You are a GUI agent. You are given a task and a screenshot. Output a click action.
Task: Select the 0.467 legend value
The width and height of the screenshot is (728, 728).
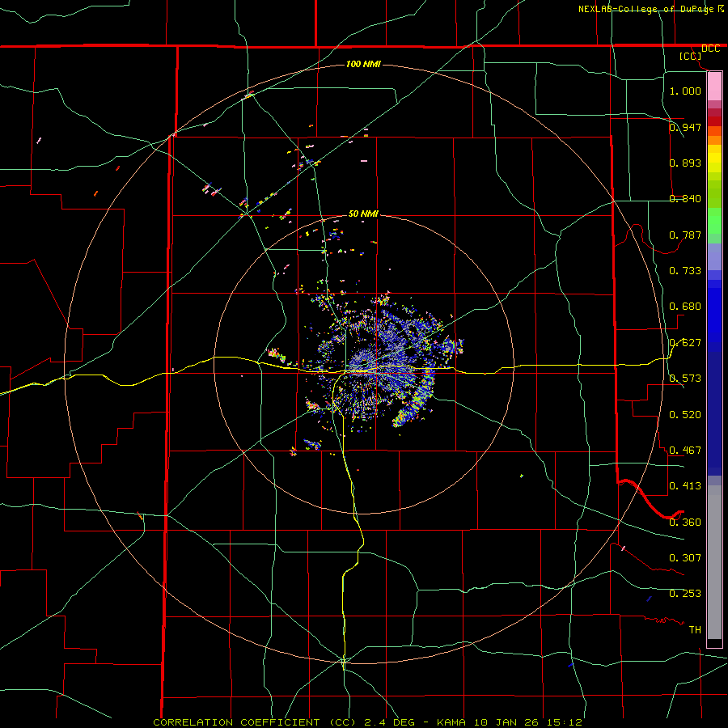[x=685, y=450]
